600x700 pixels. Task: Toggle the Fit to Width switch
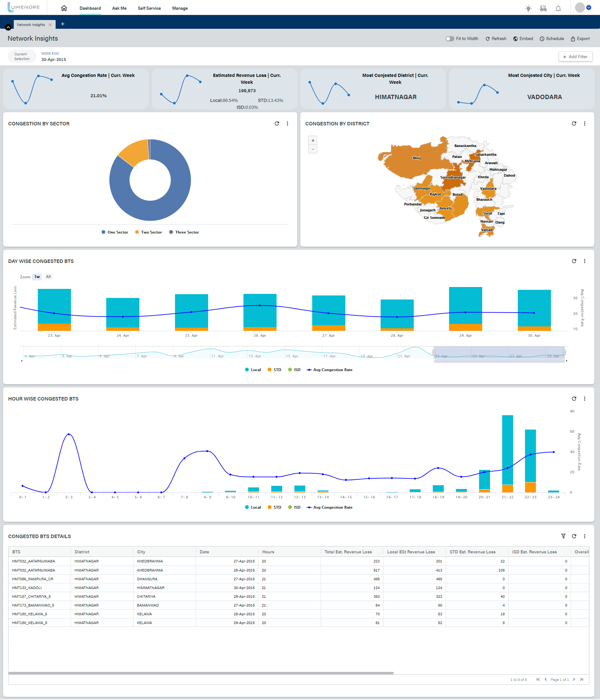(x=449, y=39)
